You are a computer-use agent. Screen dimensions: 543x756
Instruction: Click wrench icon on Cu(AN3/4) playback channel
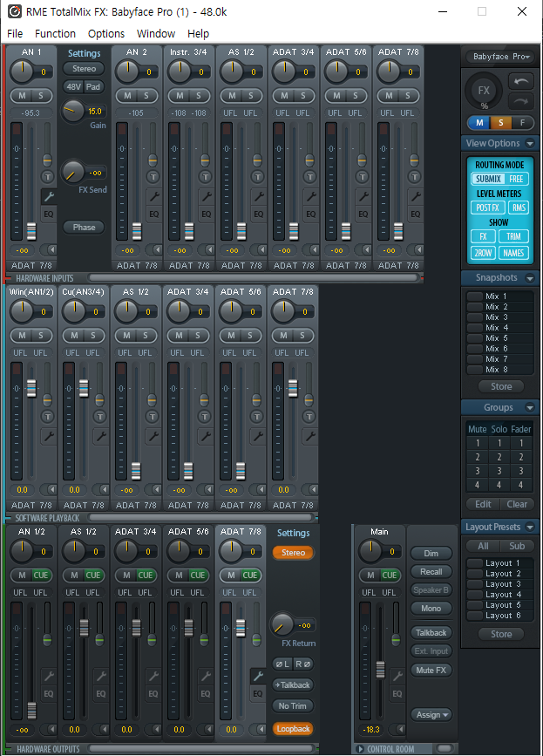coord(100,436)
